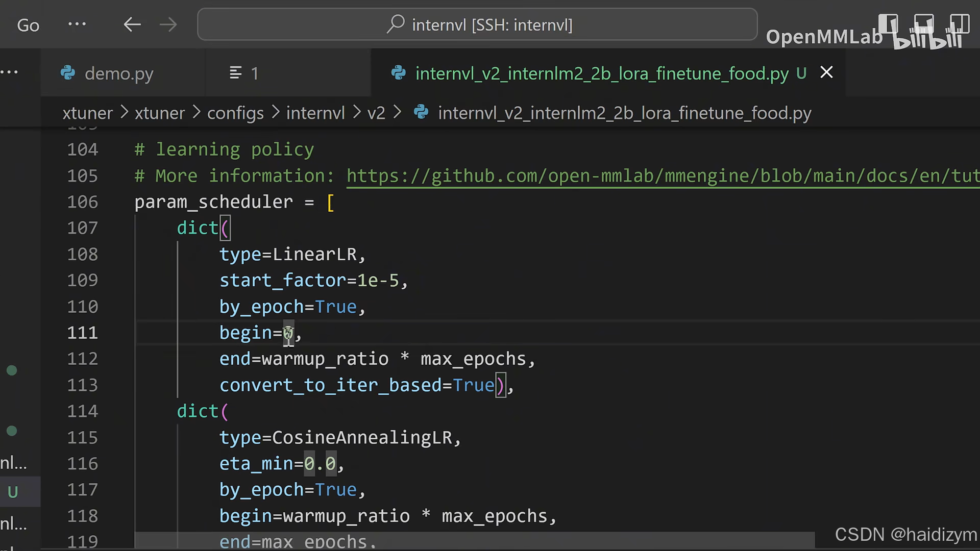Viewport: 980px width, 551px height.
Task: Select the highlighted U file in sidebar
Action: tap(13, 492)
